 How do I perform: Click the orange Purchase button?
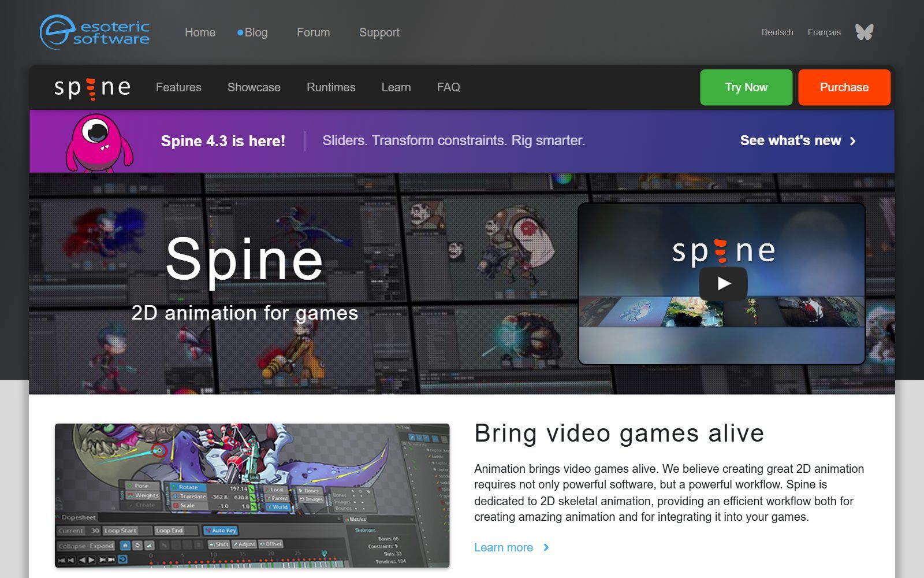(844, 87)
